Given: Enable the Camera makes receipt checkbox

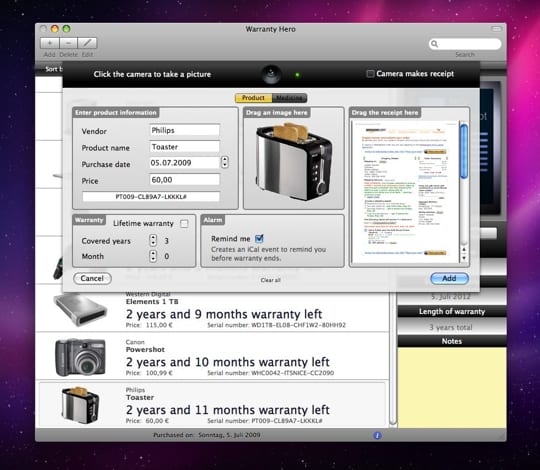Looking at the screenshot, I should coord(370,74).
